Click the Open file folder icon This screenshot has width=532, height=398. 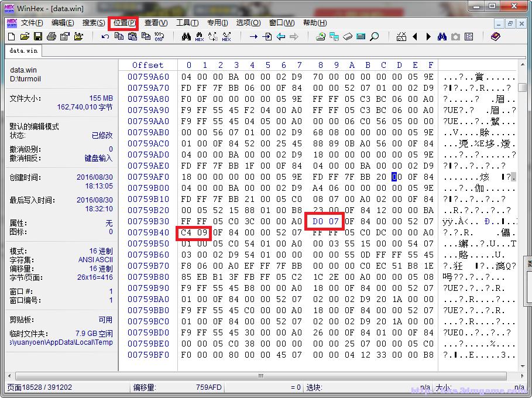coord(24,36)
